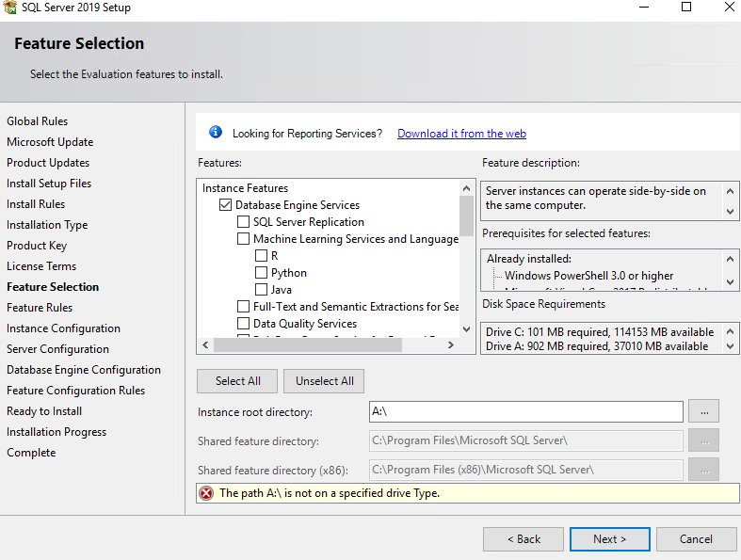Select Ready to Install step
The height and width of the screenshot is (560, 741).
44,411
